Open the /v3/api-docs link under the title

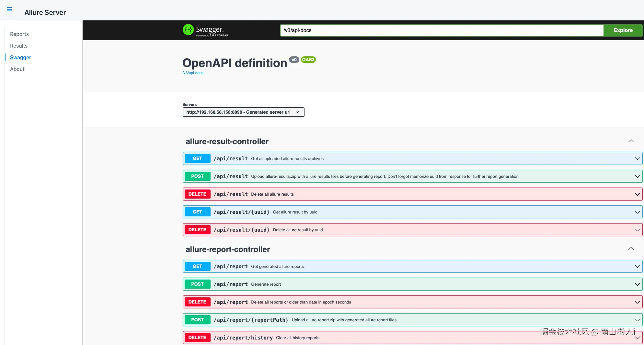193,73
